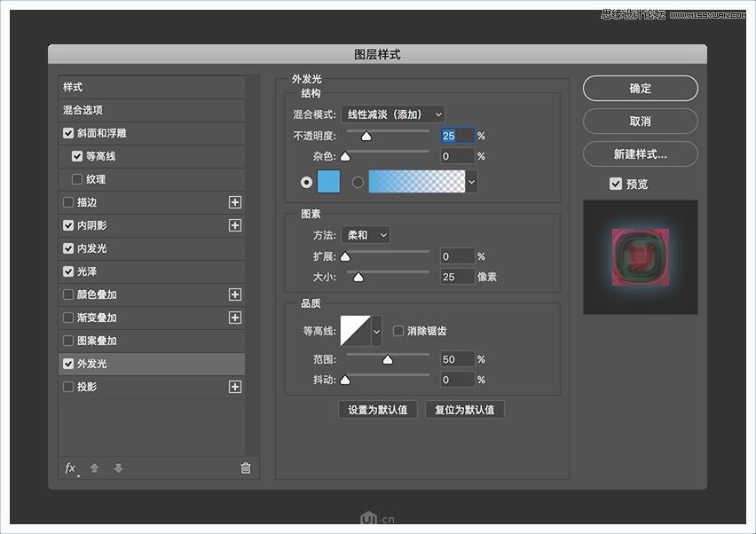Viewport: 756px width, 534px height.
Task: Click the move effect up arrow icon
Action: 95,468
